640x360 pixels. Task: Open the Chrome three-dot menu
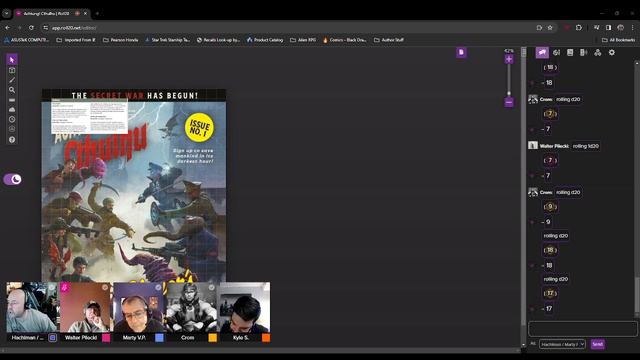point(633,28)
